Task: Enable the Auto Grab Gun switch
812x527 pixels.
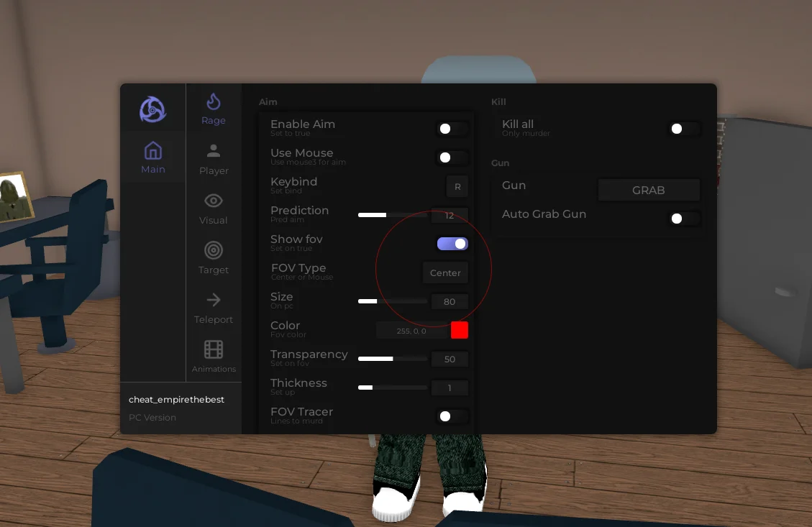Action: coord(684,219)
